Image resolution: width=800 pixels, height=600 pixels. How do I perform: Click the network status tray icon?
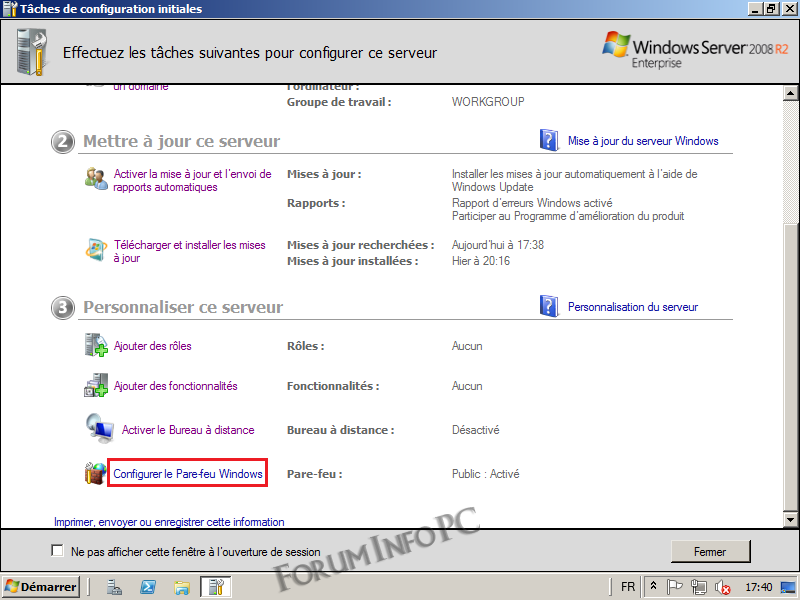point(698,587)
